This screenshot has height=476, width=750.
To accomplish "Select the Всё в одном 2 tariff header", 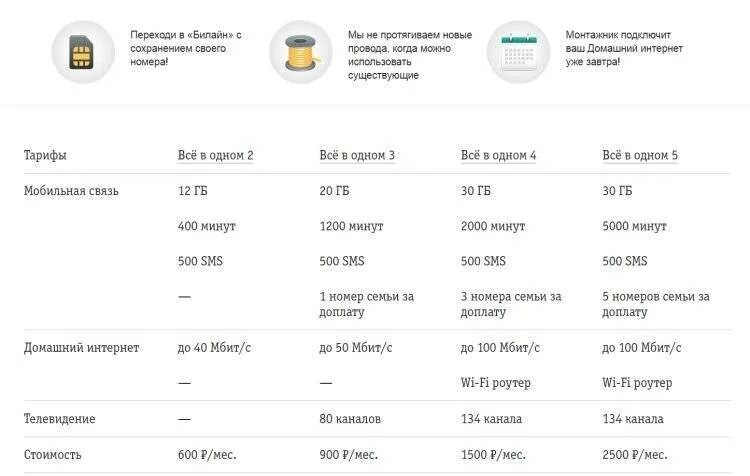I will (x=215, y=156).
